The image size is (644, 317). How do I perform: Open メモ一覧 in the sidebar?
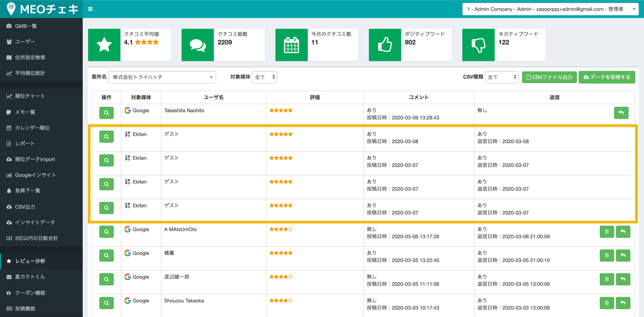click(41, 112)
